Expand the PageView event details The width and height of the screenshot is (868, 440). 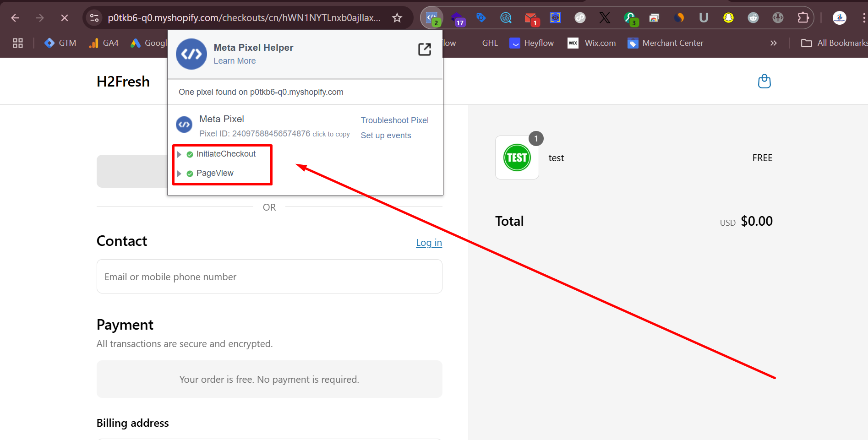179,174
